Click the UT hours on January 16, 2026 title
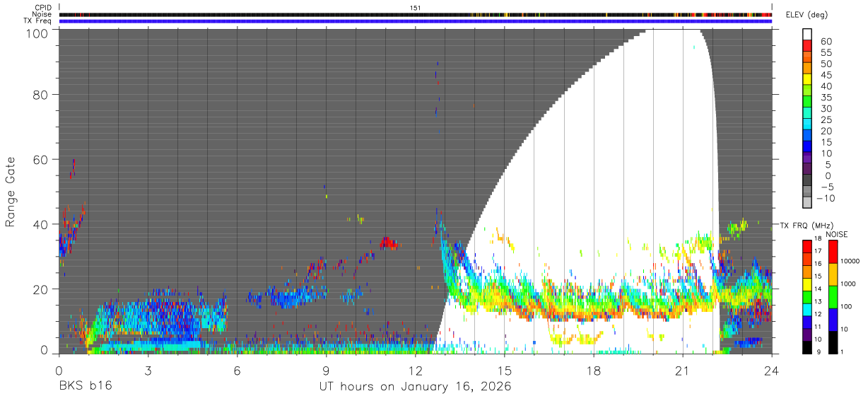The height and width of the screenshot is (401, 868). (x=416, y=388)
